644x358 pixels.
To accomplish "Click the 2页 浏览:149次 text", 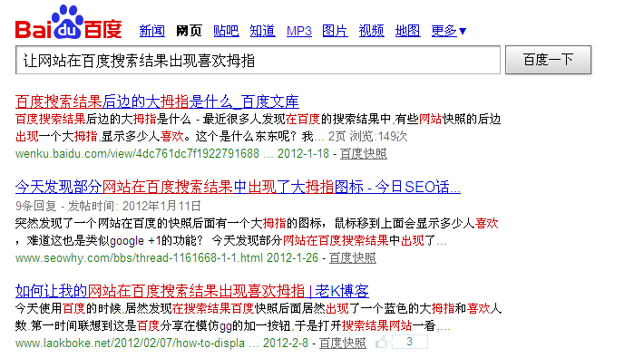I will tap(367, 136).
